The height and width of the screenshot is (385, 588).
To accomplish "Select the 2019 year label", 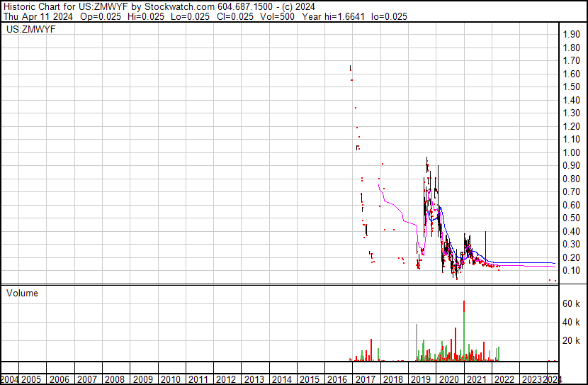I will (421, 379).
